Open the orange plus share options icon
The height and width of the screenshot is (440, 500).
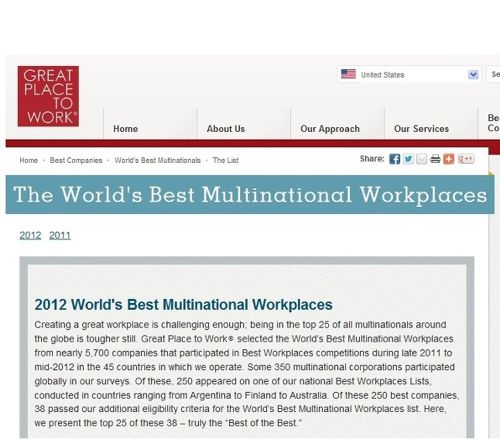(x=449, y=159)
